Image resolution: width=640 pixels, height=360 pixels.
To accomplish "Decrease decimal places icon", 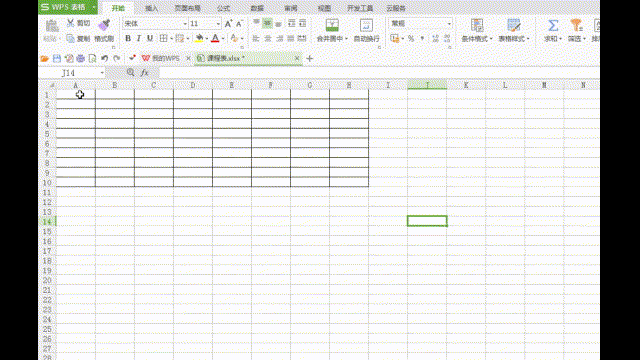I will (x=447, y=38).
